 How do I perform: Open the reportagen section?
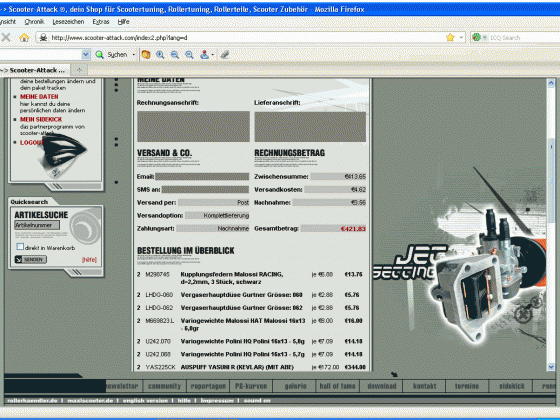pyautogui.click(x=208, y=386)
